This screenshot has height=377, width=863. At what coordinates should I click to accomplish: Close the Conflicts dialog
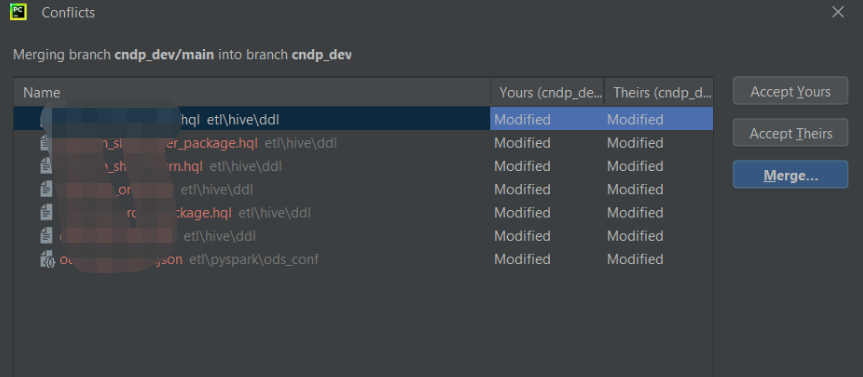[838, 12]
